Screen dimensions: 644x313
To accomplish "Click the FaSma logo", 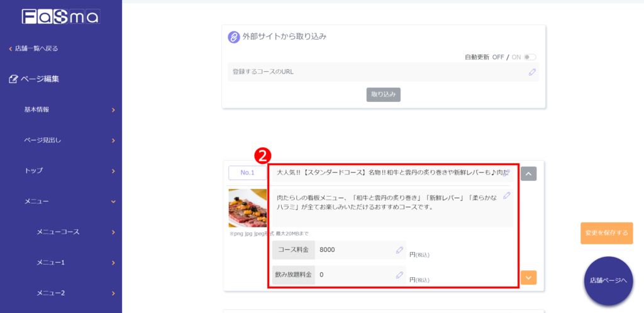I will click(60, 16).
